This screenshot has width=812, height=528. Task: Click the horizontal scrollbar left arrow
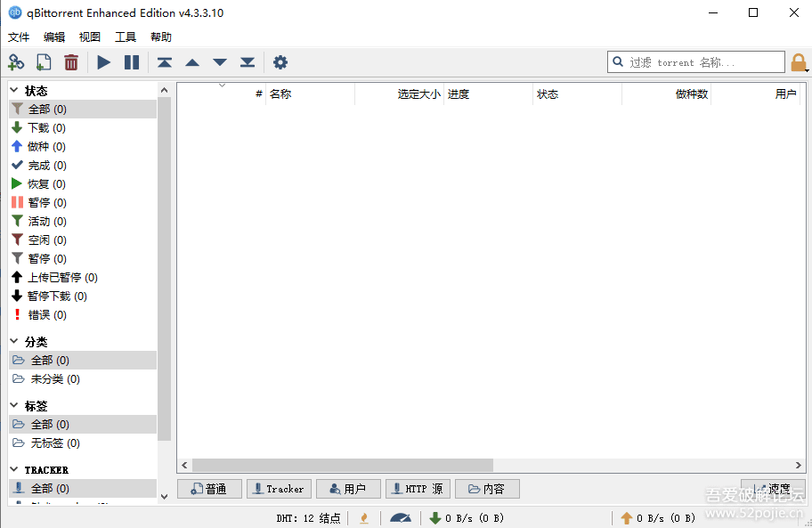(184, 466)
